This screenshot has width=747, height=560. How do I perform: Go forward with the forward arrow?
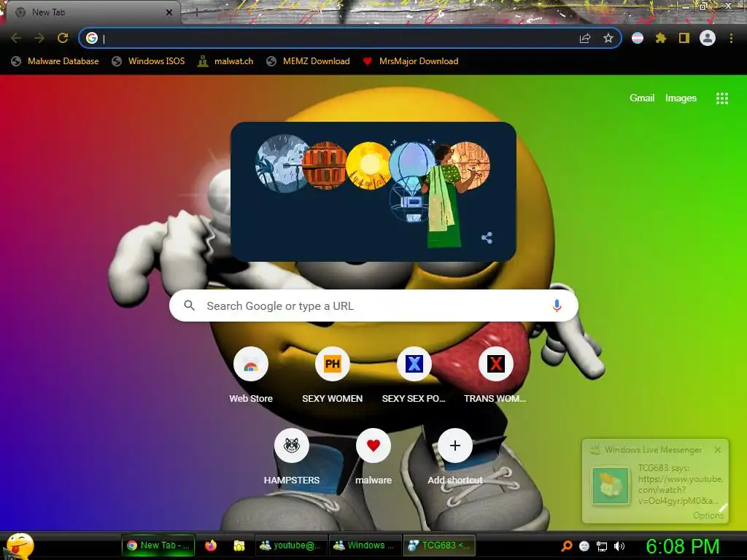pos(39,38)
